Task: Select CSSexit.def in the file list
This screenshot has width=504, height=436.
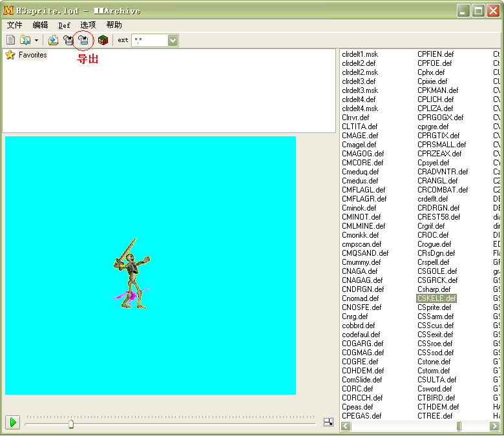Action: [436, 335]
